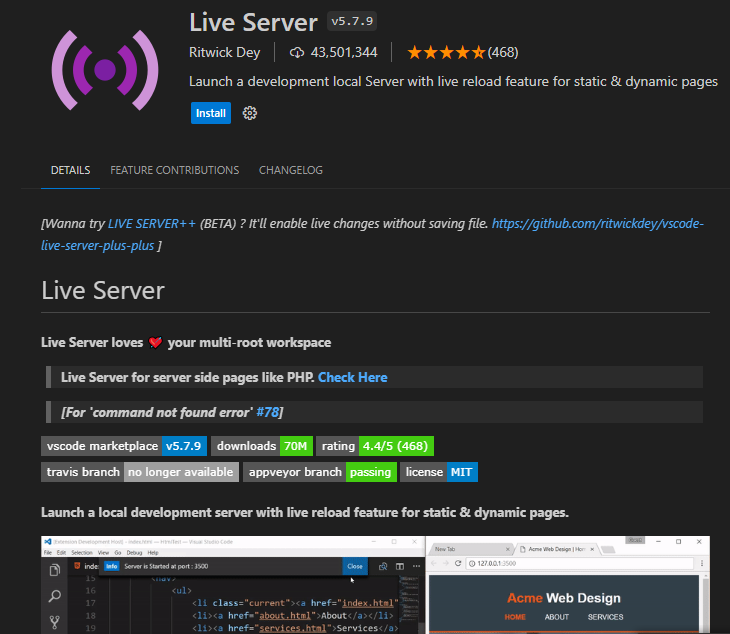Open the Debug menu in the demo VS Code
Viewport: 730px width, 634px height.
click(x=135, y=553)
